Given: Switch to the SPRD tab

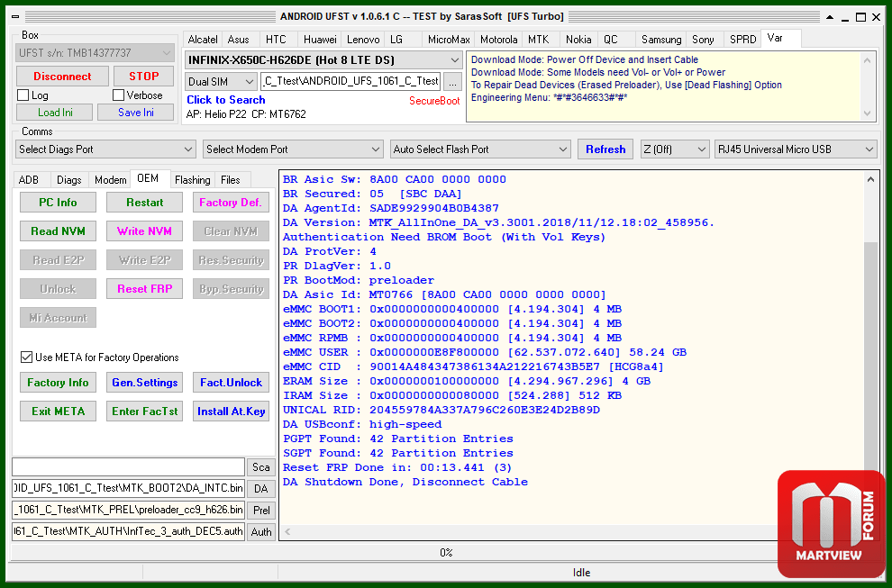Looking at the screenshot, I should [742, 40].
